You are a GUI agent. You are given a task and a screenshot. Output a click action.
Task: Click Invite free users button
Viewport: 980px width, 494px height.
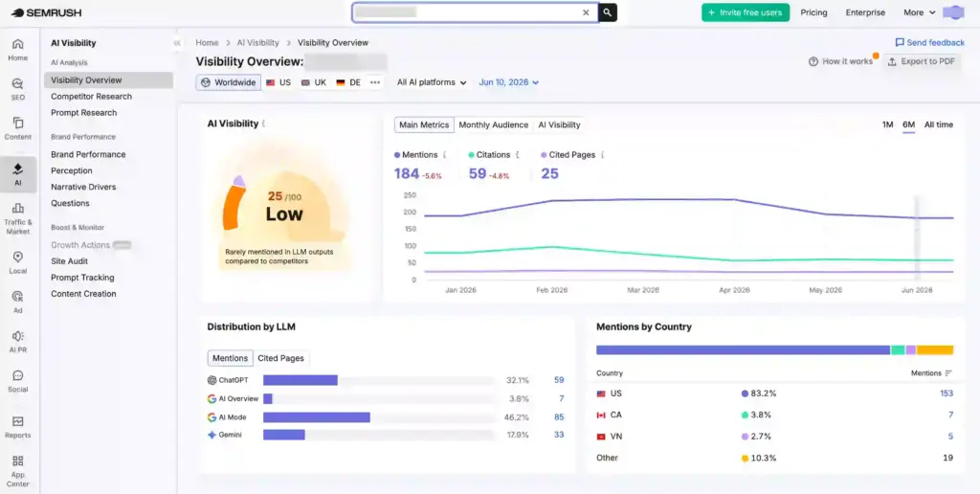click(745, 12)
